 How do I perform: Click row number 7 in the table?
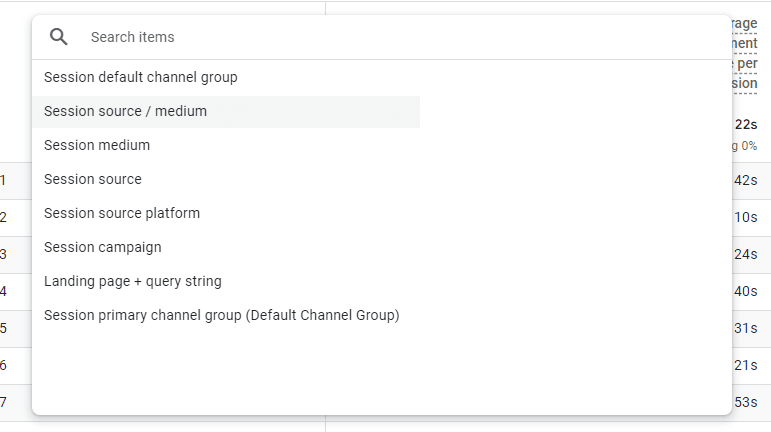[4, 402]
